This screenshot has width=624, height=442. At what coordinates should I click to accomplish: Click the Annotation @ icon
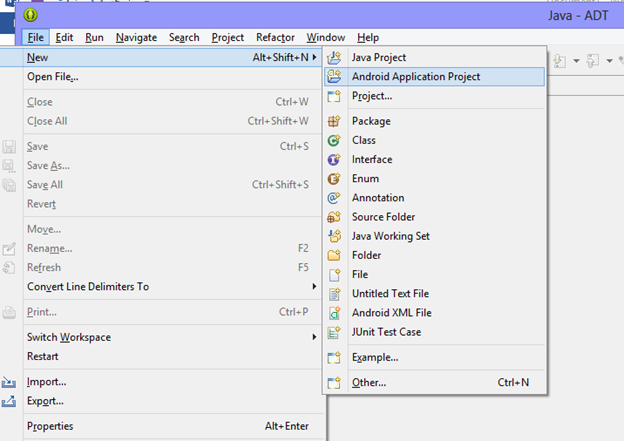[334, 198]
